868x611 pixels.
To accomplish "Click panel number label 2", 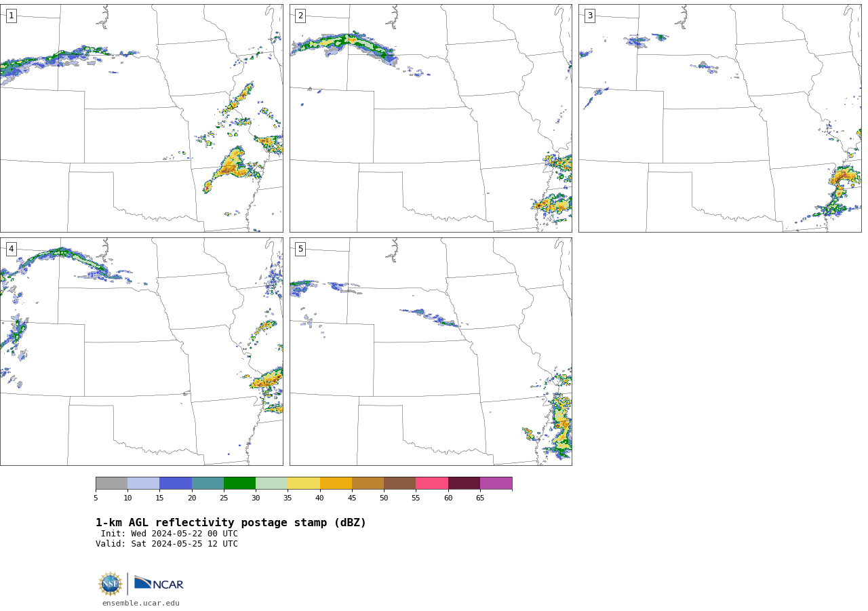I will click(x=300, y=16).
